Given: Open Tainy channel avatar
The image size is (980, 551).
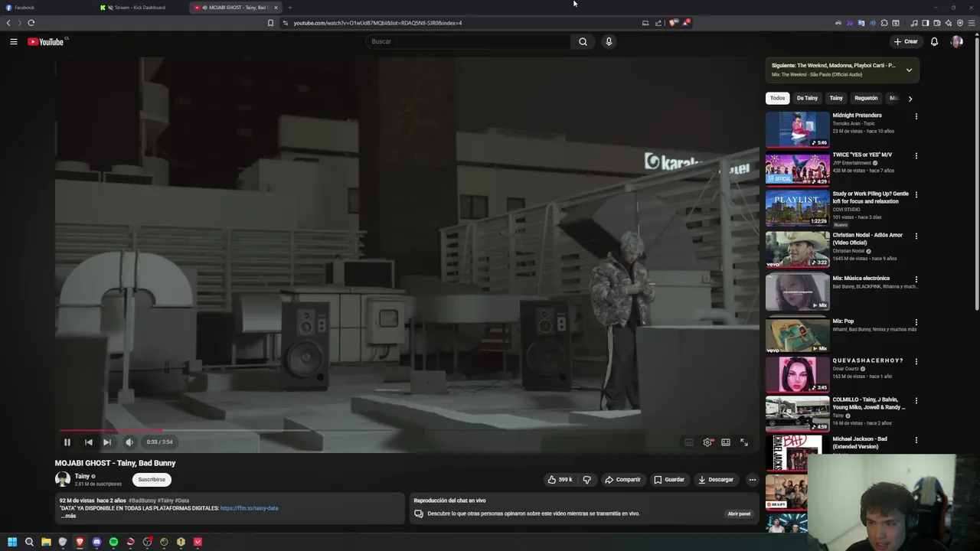Looking at the screenshot, I should (x=63, y=480).
